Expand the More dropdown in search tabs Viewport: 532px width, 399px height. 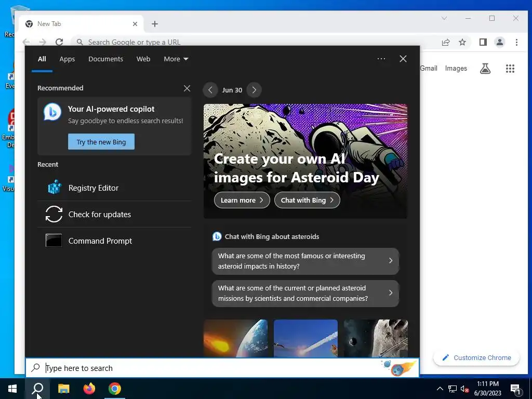(176, 59)
